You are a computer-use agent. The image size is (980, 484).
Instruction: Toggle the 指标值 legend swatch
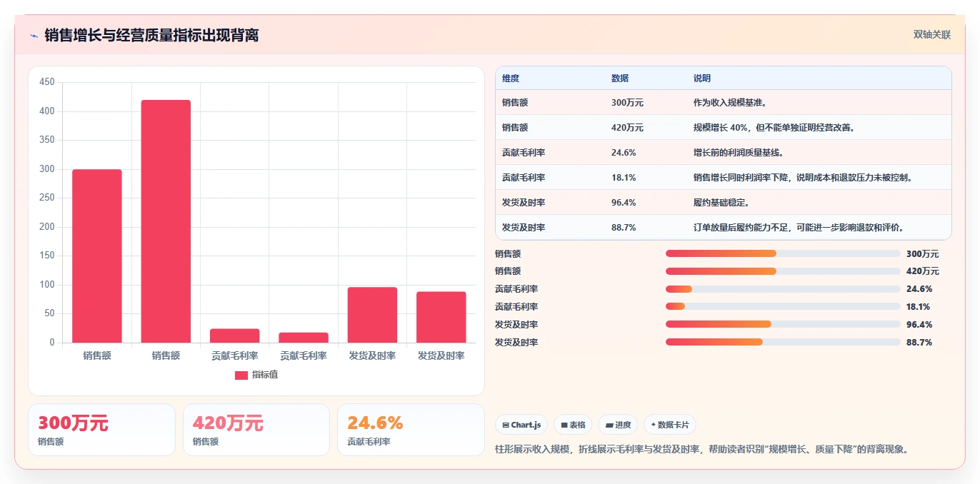(241, 375)
